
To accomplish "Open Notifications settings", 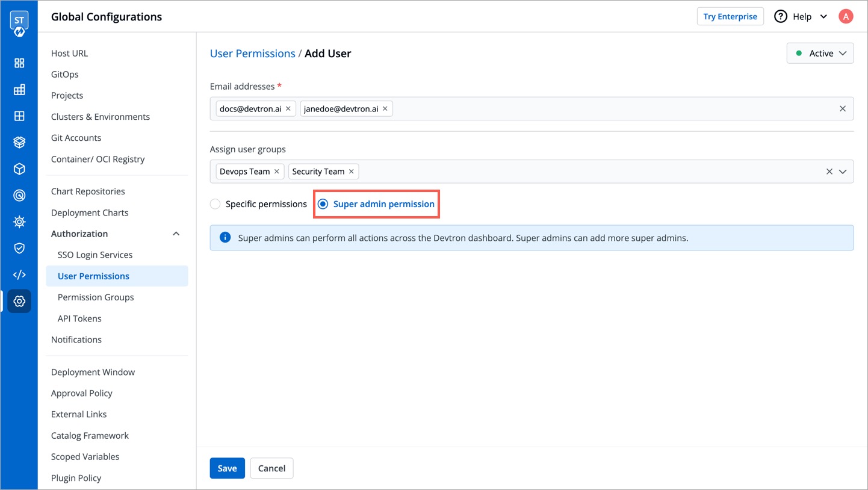I will click(76, 340).
